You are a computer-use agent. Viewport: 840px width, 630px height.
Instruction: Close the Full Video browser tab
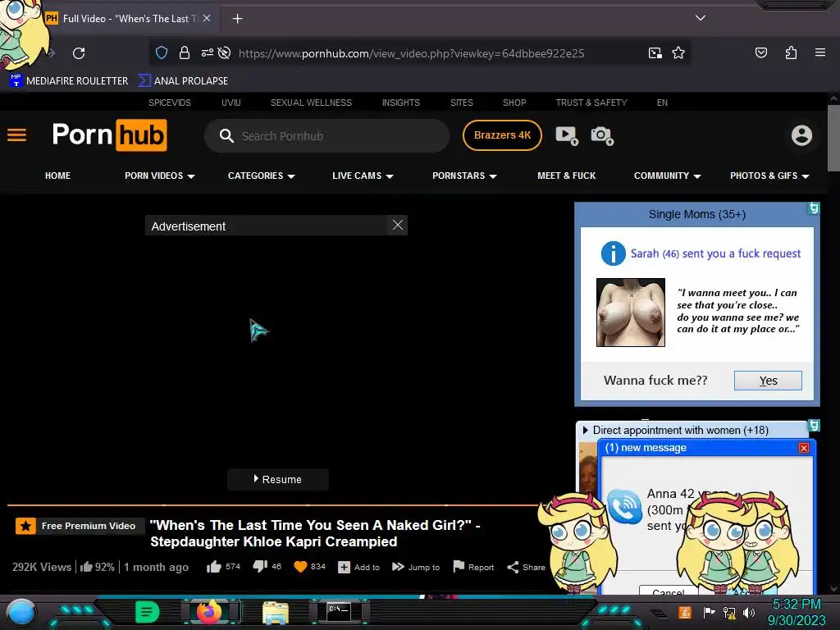click(x=207, y=18)
